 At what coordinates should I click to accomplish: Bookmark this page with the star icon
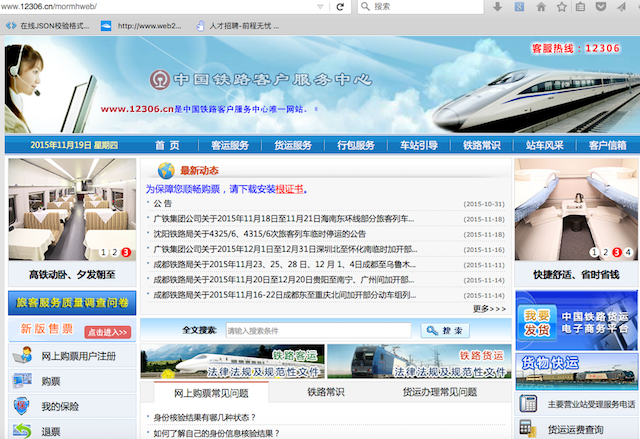[562, 7]
